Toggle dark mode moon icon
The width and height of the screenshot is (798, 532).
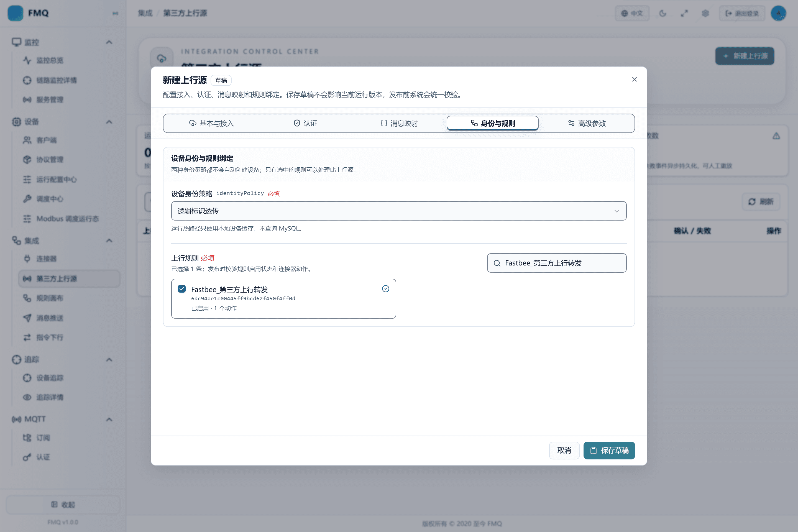(663, 13)
